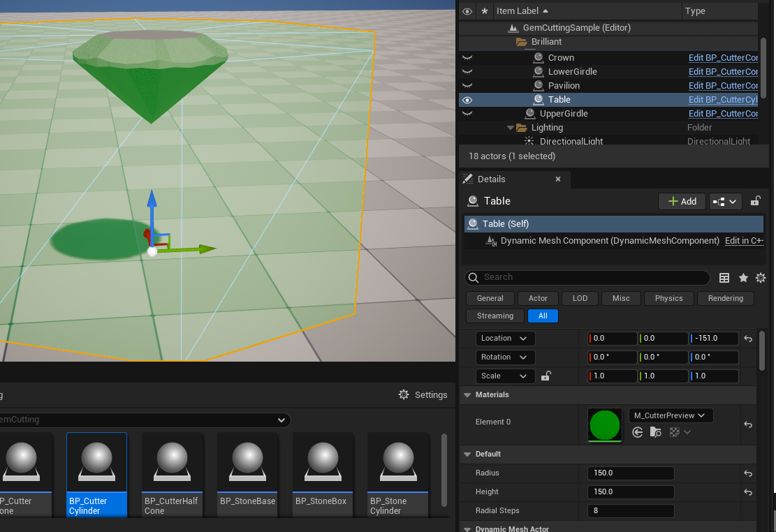Open Details view options gear
Screen dimensions: 776x532
coord(761,278)
